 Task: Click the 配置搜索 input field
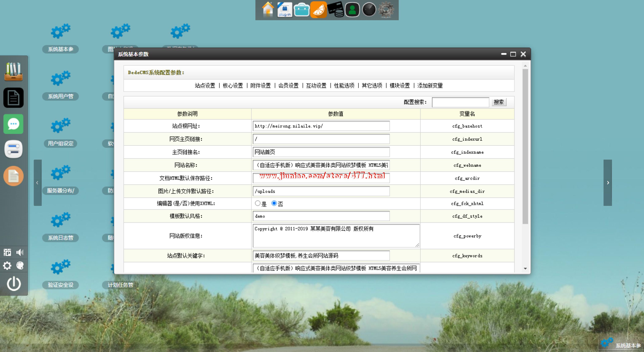(460, 102)
